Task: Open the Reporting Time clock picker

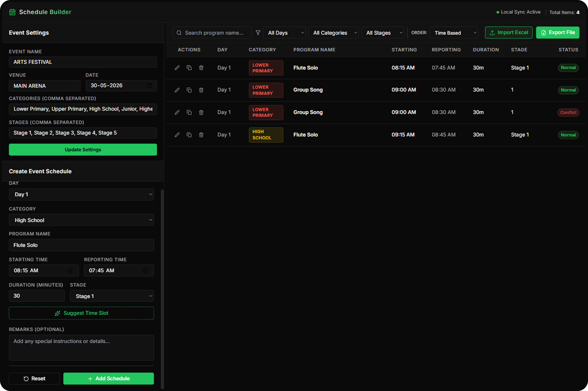Action: (x=145, y=270)
